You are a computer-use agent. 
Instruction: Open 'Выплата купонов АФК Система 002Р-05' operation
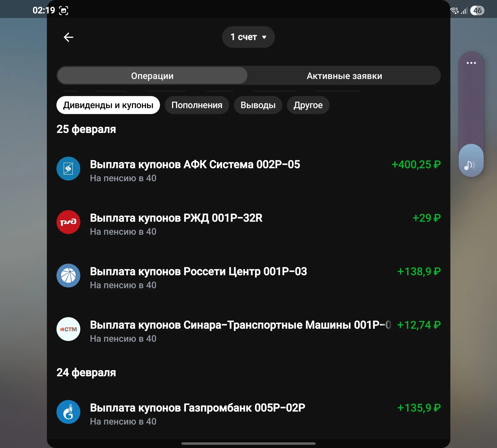(x=248, y=170)
